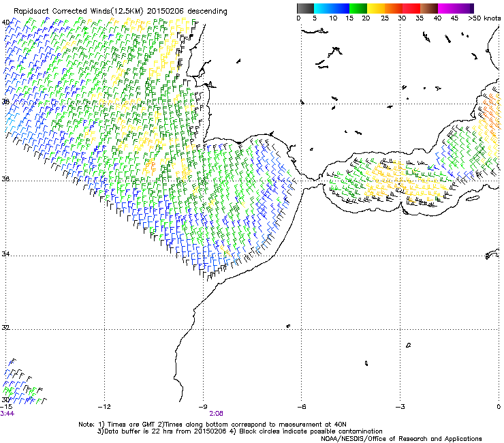Click the longitude label '-6'

(302, 407)
